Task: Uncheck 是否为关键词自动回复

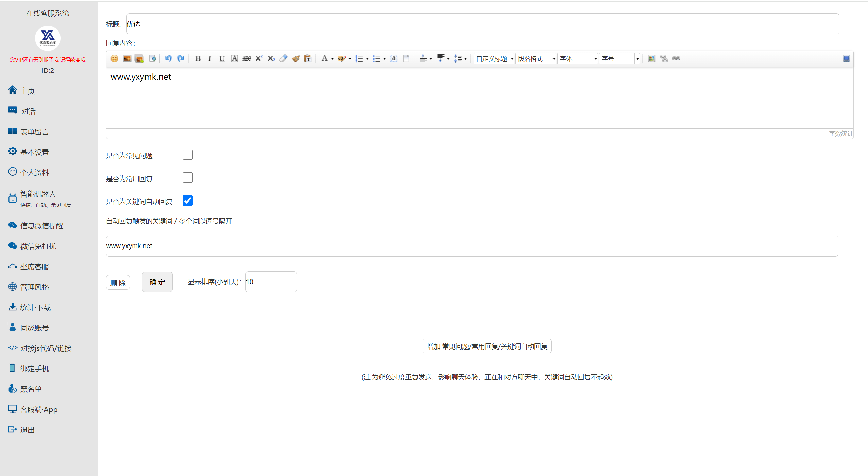Action: point(188,201)
